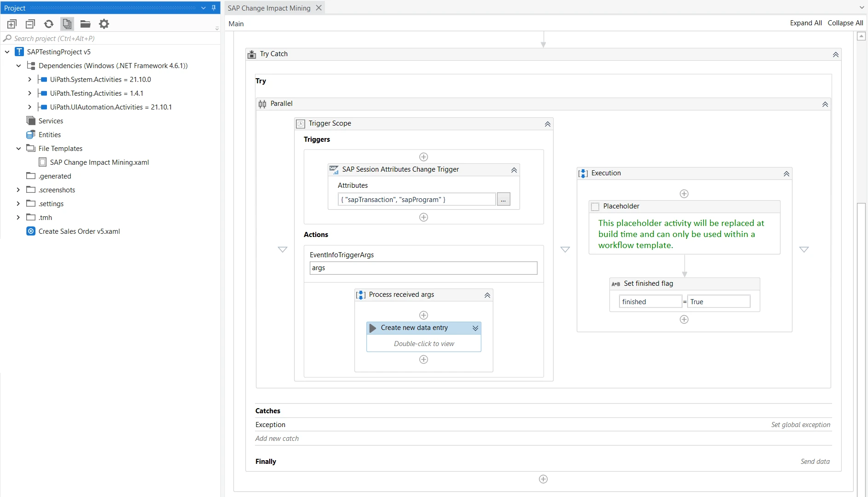The width and height of the screenshot is (868, 497).
Task: Expand UiPath.UIAutomation.Activities dependency
Action: [x=30, y=107]
